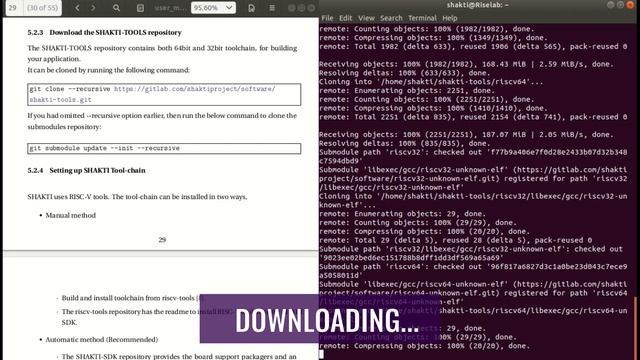
Task: Open the hamburger menu in PDF viewer
Action: click(x=272, y=8)
